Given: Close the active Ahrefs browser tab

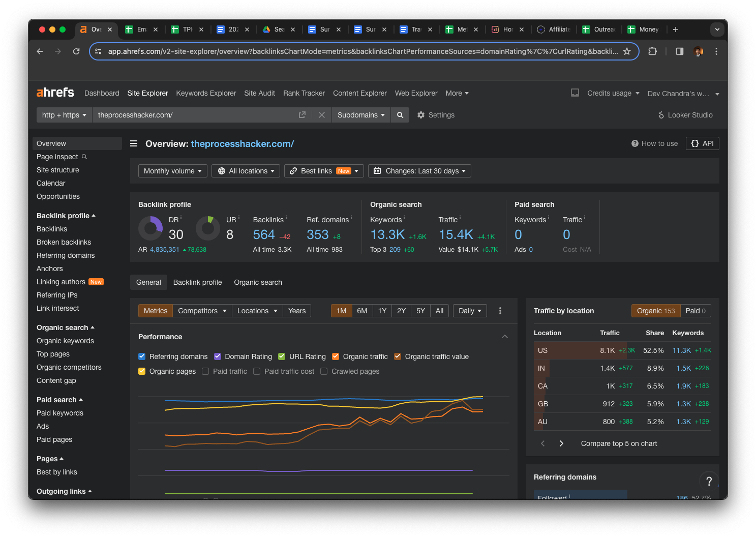Looking at the screenshot, I should [x=110, y=29].
